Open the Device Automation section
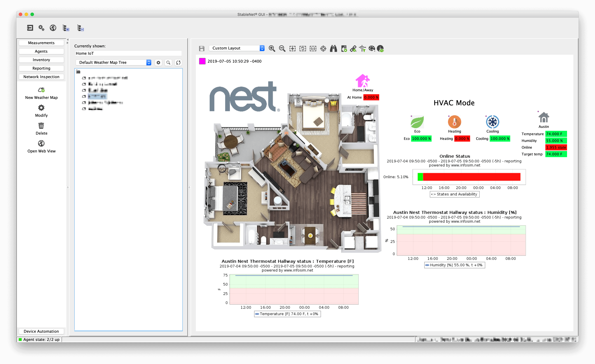This screenshot has width=595, height=364. pyautogui.click(x=41, y=331)
